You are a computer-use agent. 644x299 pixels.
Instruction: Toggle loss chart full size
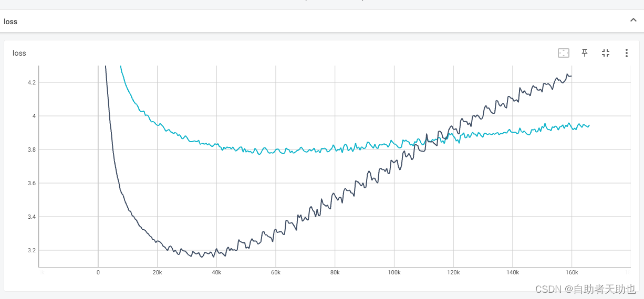point(605,53)
